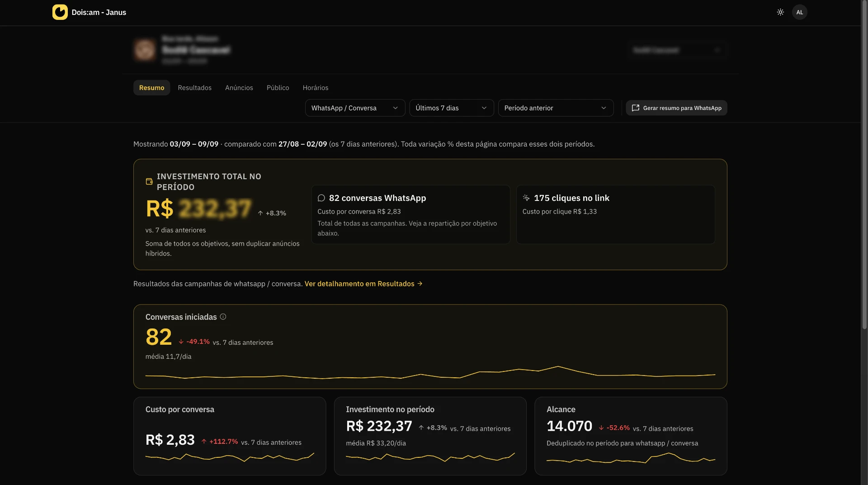Screen dimensions: 868x485
Task: Click the page vertical scrollbar
Action: coord(864,165)
